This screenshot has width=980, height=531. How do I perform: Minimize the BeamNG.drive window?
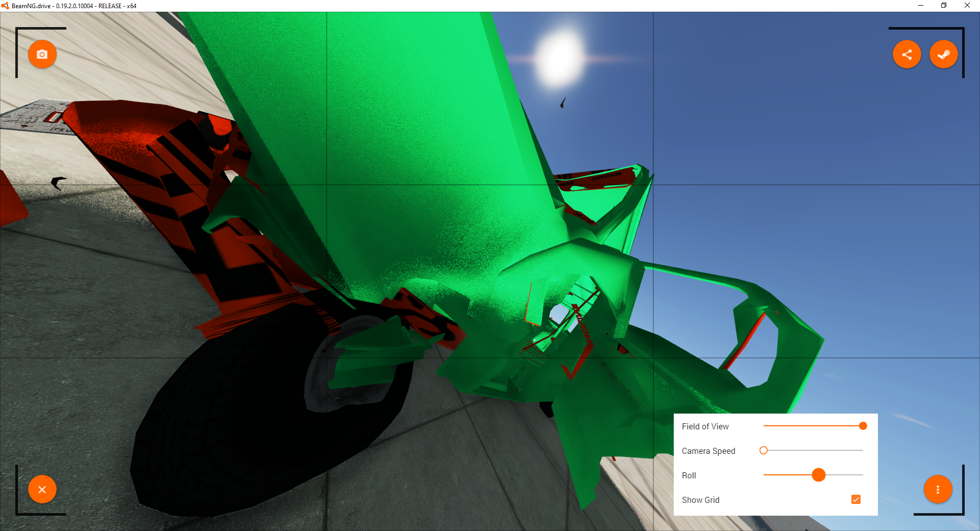921,6
